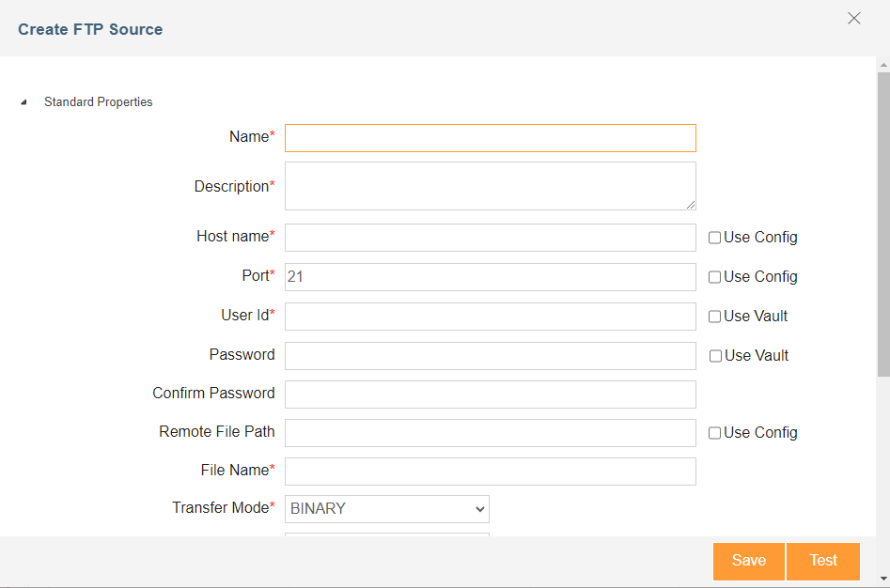Click into the Description text area
The width and height of the screenshot is (890, 588).
(491, 186)
